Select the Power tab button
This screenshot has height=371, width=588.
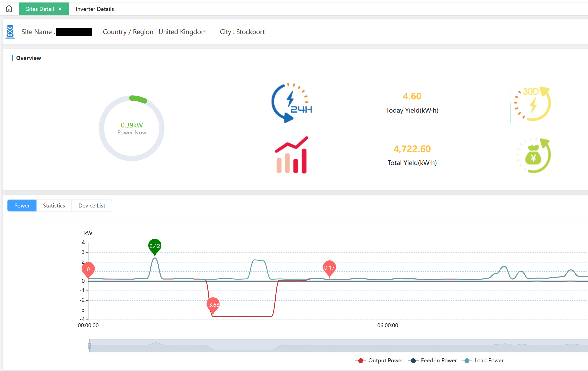[22, 206]
